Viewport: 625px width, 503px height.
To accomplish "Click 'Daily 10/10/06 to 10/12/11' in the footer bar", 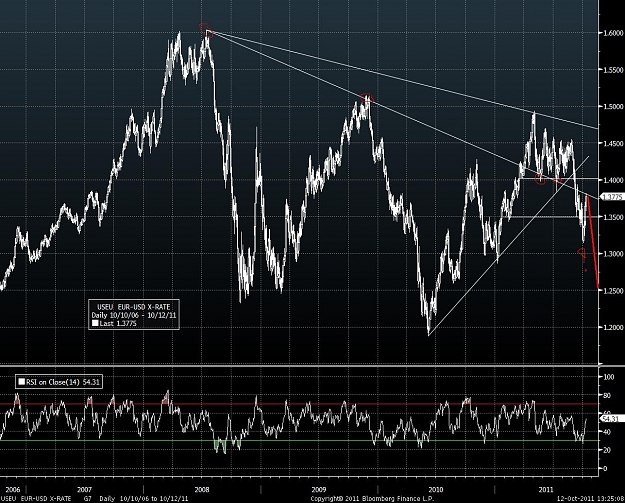I will [143, 499].
